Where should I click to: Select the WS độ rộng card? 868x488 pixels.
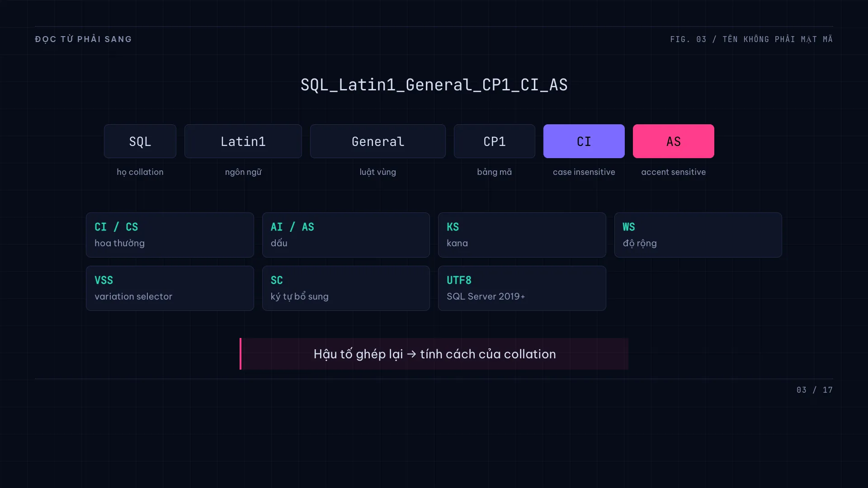click(x=698, y=235)
